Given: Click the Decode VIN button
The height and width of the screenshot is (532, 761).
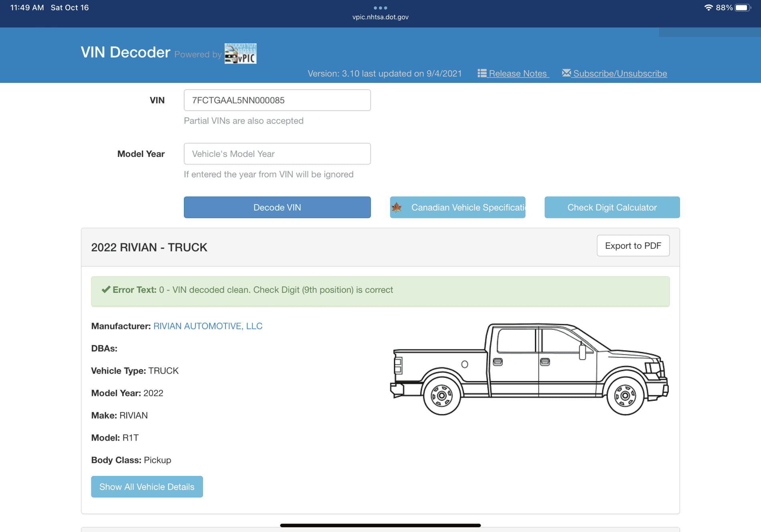Looking at the screenshot, I should click(x=277, y=207).
